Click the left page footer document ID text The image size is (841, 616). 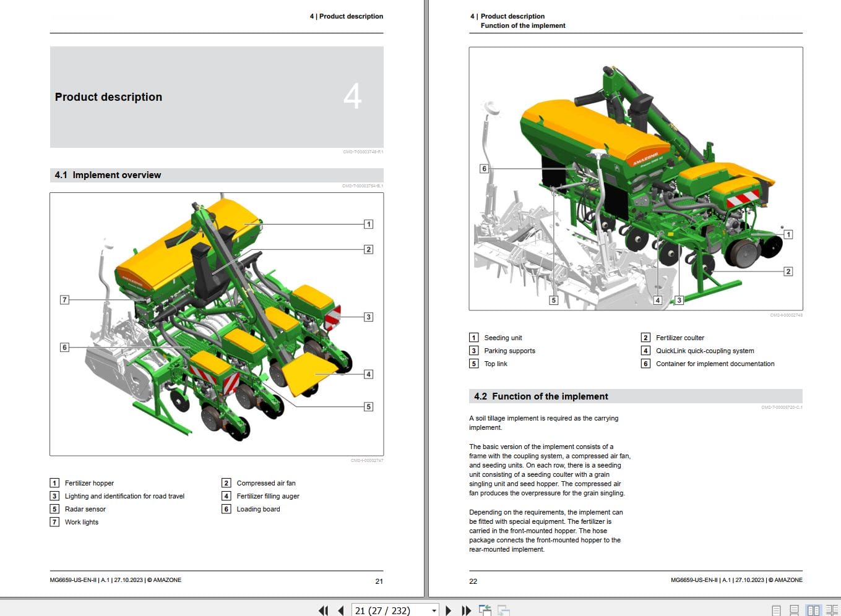[115, 580]
